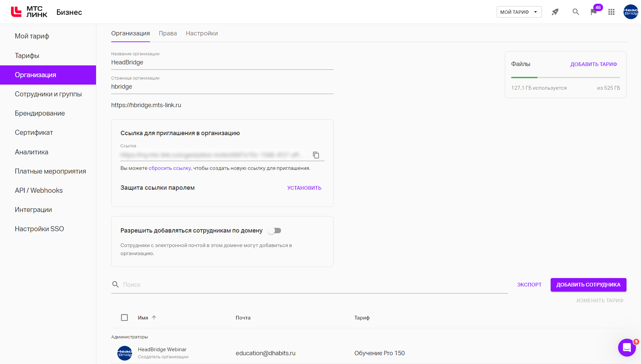Click the MTS Link logo

[x=29, y=12]
